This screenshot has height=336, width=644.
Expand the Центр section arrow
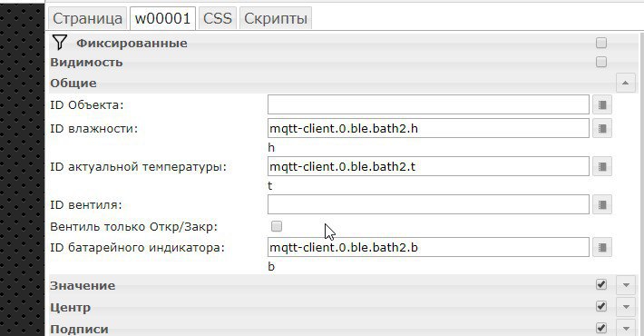626,307
